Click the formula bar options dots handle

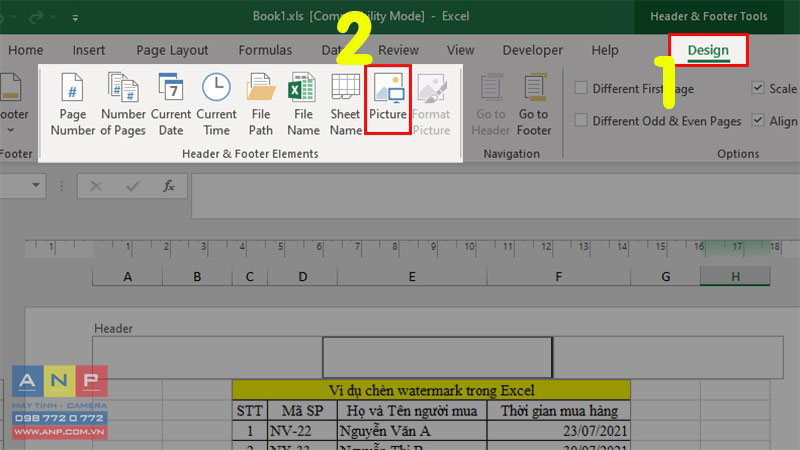click(61, 186)
